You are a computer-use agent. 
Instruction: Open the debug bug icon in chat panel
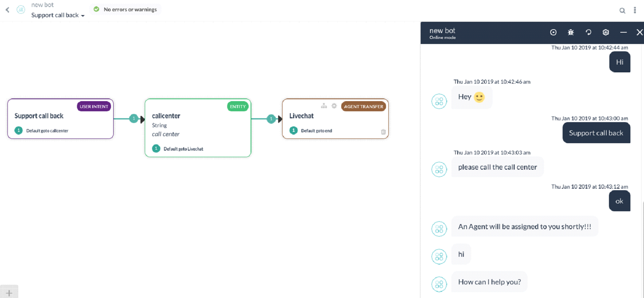(570, 32)
